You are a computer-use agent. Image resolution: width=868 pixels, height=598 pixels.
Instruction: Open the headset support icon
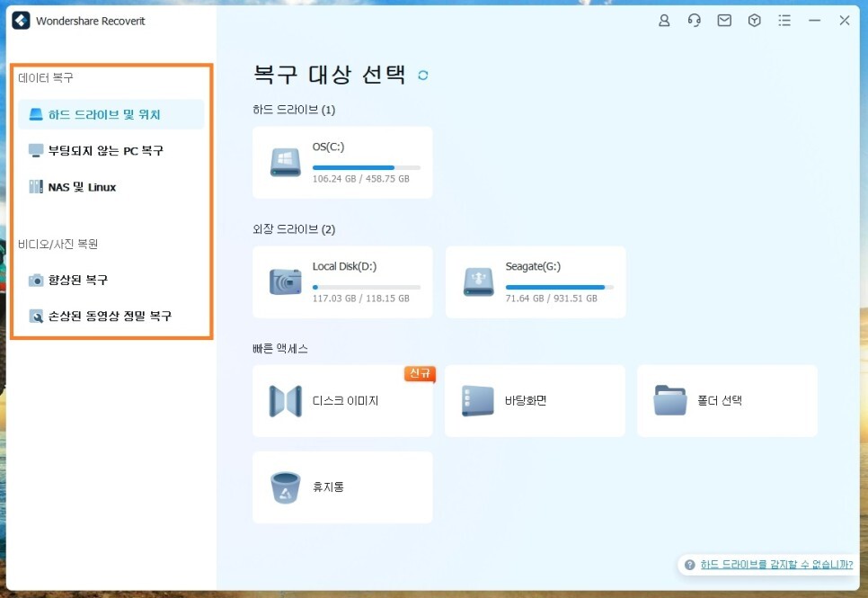click(695, 21)
